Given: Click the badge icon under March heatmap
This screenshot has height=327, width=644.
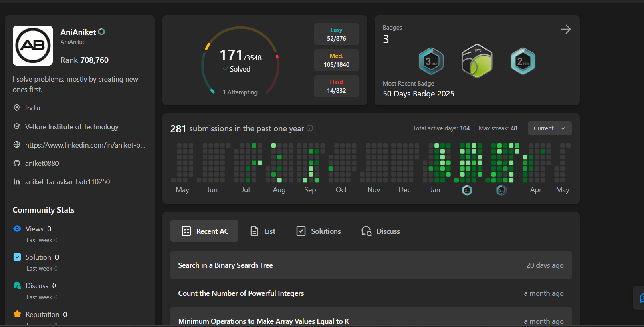Looking at the screenshot, I should 501,190.
